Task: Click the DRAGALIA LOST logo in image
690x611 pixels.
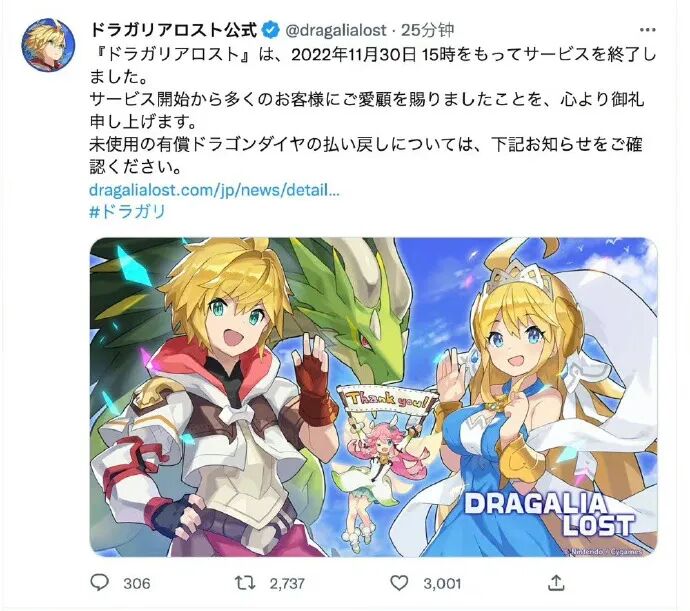Action: click(x=548, y=514)
